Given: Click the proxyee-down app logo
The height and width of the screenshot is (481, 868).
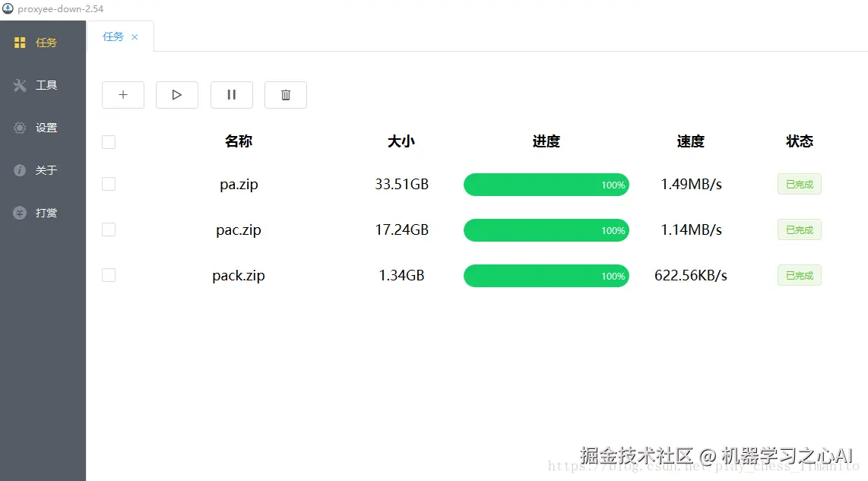Looking at the screenshot, I should [x=8, y=9].
